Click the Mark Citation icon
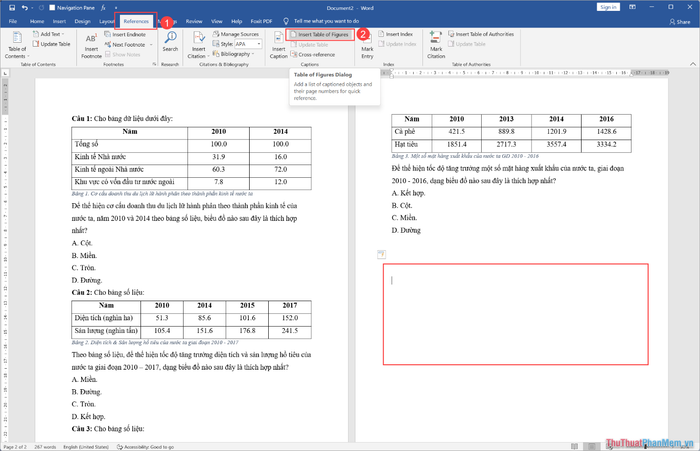700x451 pixels. pyautogui.click(x=436, y=42)
